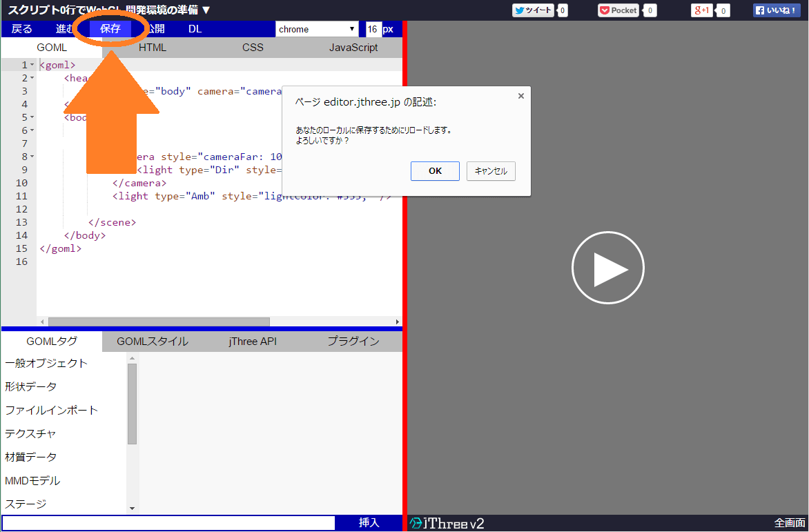Switch to the JavaScript tab

354,48
